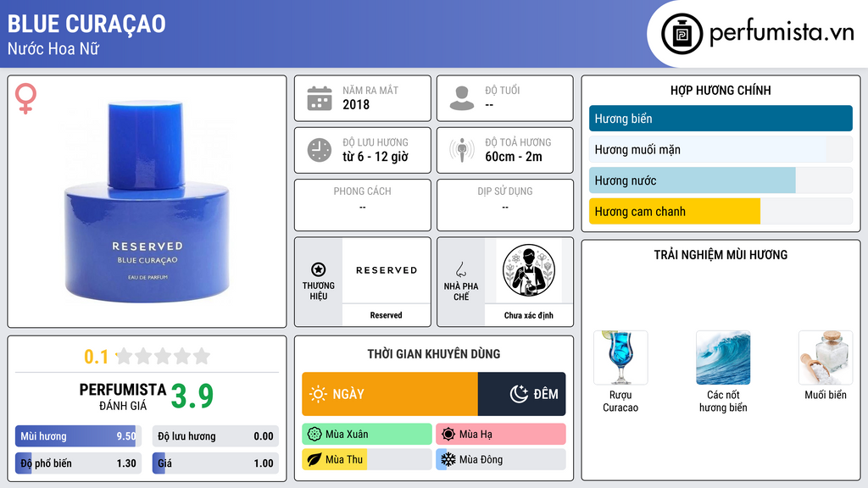868x488 pixels.
Task: Click the Độ phổ biến 1.30 score bar
Action: click(x=78, y=463)
